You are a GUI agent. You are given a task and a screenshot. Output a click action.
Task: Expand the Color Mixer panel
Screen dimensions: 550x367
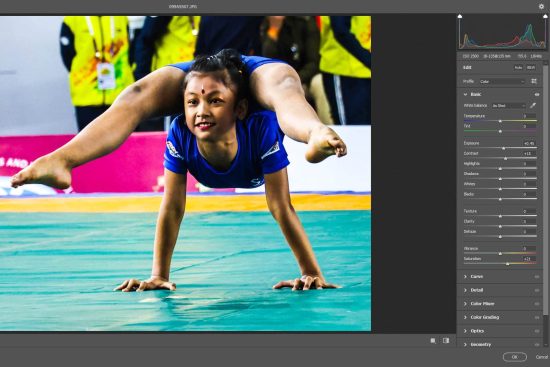click(x=465, y=304)
